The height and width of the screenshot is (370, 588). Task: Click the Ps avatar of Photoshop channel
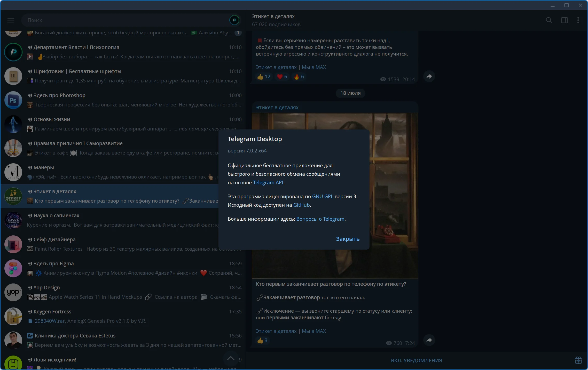[x=13, y=100]
